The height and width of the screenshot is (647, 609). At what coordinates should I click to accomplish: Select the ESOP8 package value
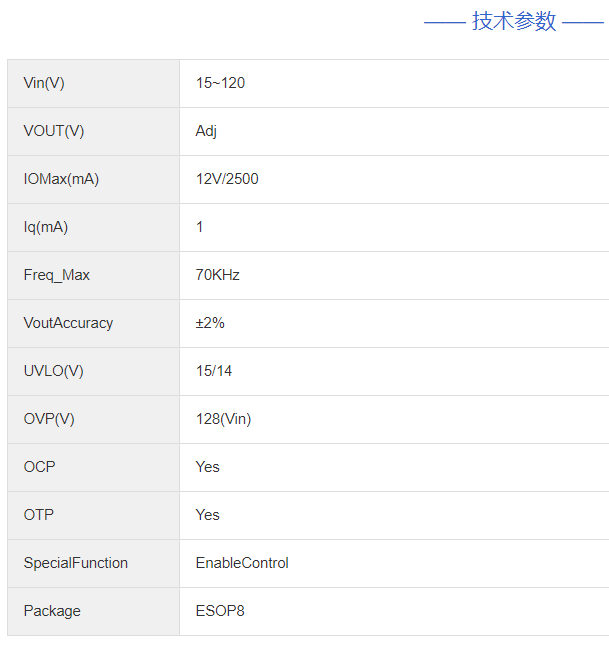click(220, 611)
